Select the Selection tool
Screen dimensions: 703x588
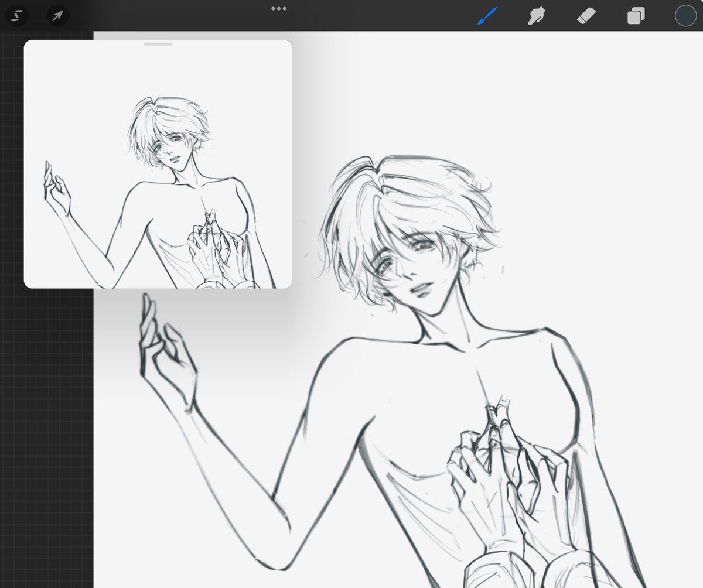(16, 16)
